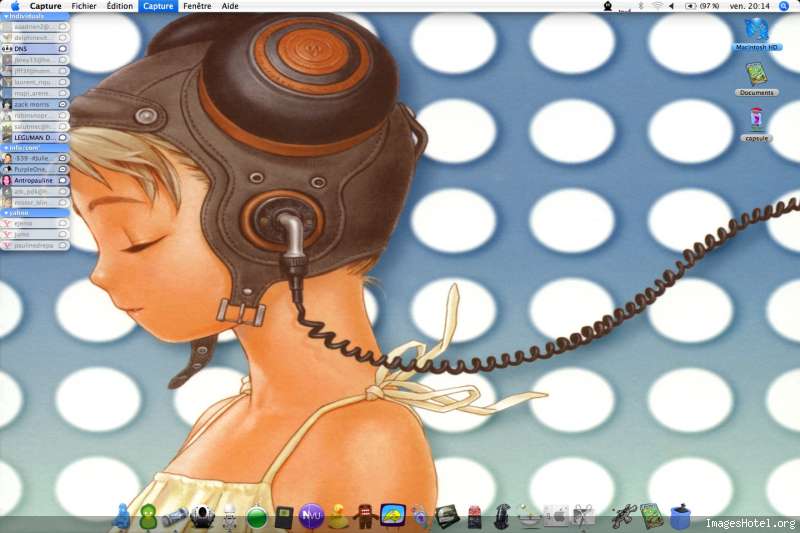The height and width of the screenshot is (533, 800).
Task: Click the volume speaker menu icon
Action: (x=671, y=6)
